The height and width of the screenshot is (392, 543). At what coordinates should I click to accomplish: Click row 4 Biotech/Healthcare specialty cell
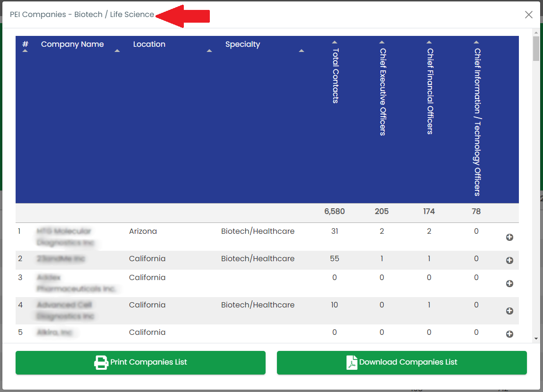coord(258,305)
